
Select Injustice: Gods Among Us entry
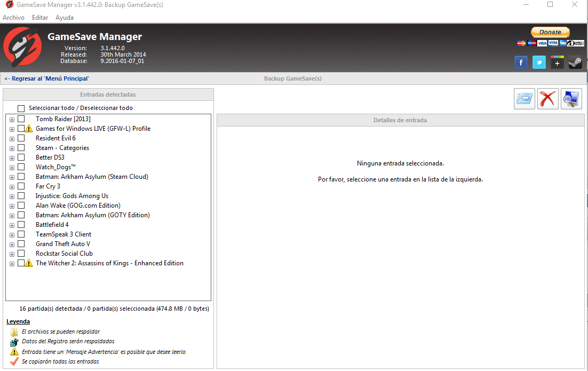tap(72, 196)
